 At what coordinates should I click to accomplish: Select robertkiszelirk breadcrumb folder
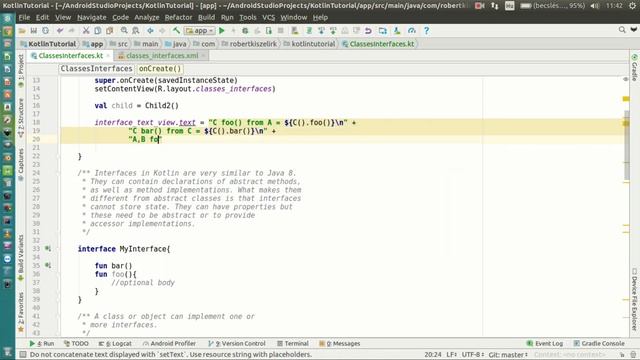pyautogui.click(x=249, y=44)
